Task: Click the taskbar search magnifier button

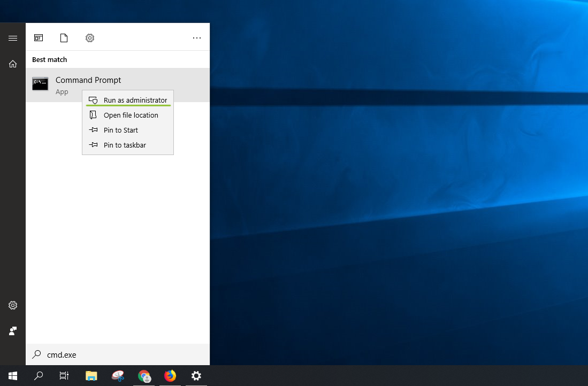Action: (x=39, y=376)
